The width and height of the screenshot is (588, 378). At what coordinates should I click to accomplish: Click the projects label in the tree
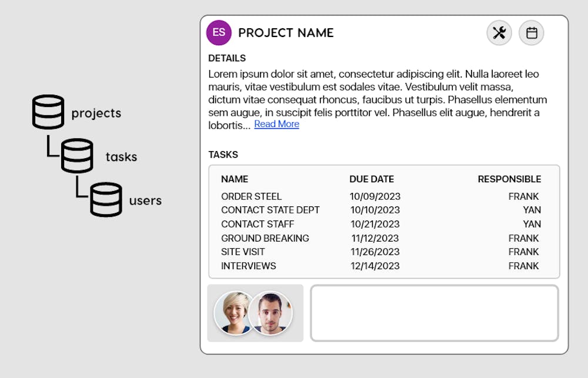pos(96,113)
